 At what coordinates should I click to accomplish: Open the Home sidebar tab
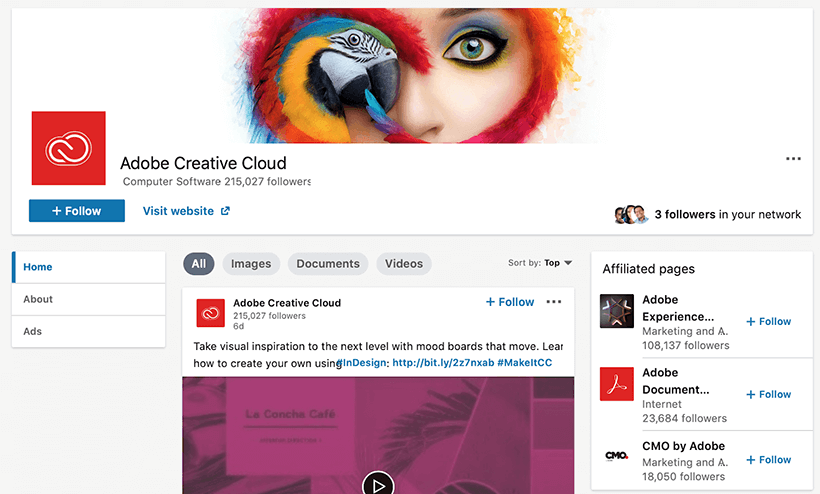(x=88, y=267)
